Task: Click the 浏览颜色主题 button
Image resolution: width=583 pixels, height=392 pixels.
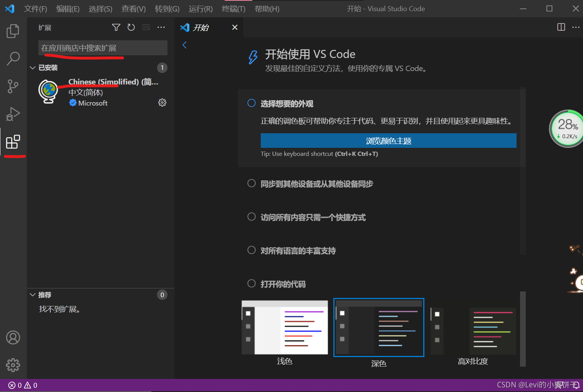Action: (388, 141)
